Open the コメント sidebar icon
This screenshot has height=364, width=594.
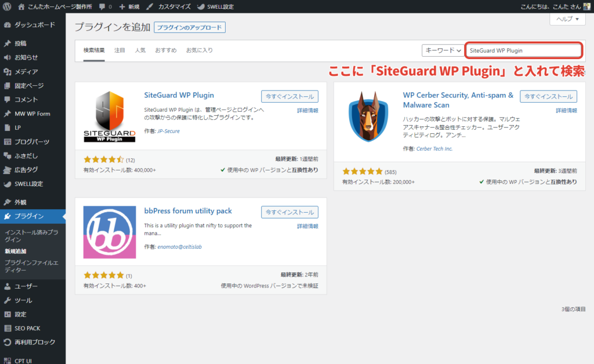tap(7, 100)
